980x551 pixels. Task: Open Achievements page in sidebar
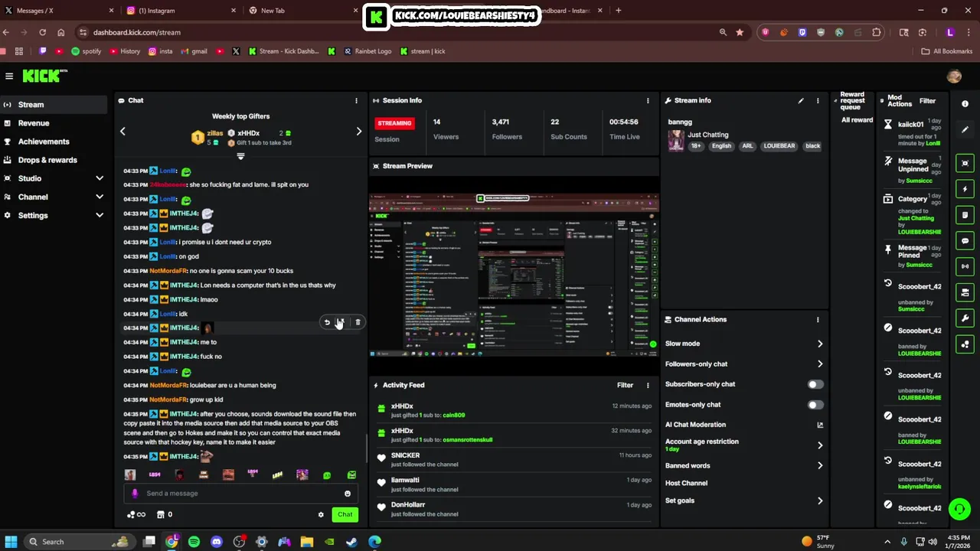[54, 142]
